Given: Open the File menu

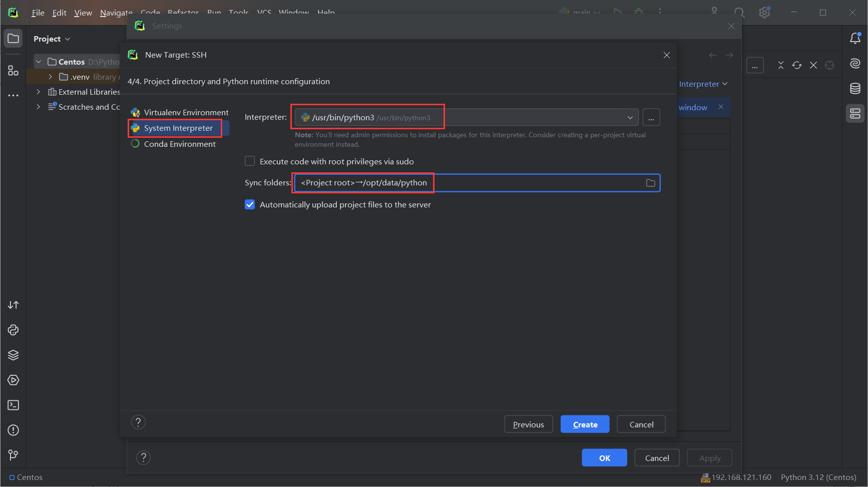Looking at the screenshot, I should tap(38, 13).
